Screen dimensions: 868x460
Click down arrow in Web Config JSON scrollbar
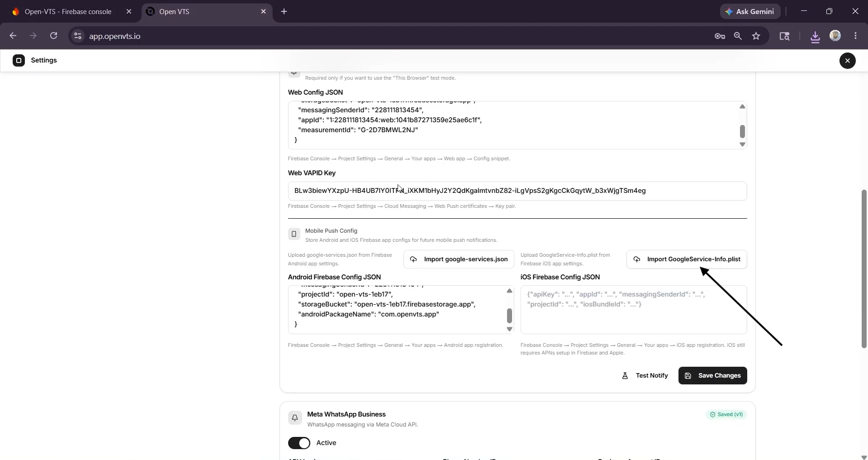pyautogui.click(x=742, y=144)
